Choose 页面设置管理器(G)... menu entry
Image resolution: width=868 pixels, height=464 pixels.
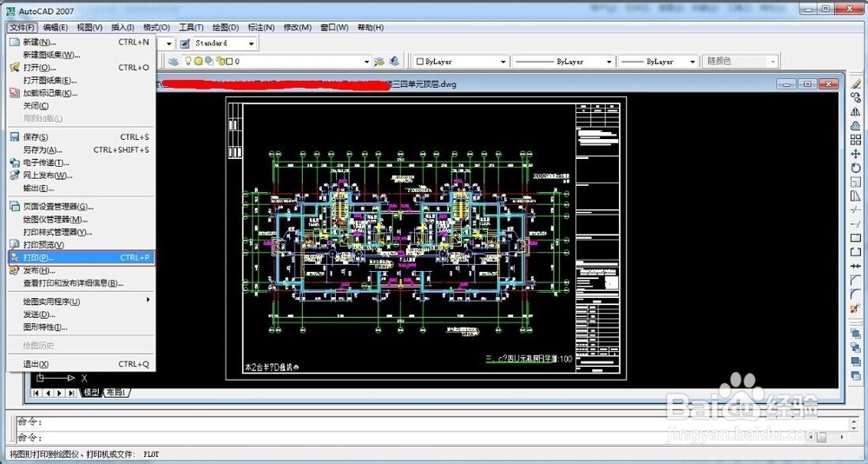(81, 207)
